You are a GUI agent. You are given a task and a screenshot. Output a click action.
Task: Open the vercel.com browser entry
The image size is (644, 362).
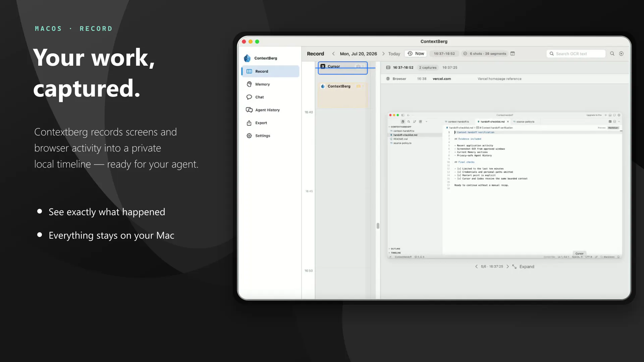(442, 79)
